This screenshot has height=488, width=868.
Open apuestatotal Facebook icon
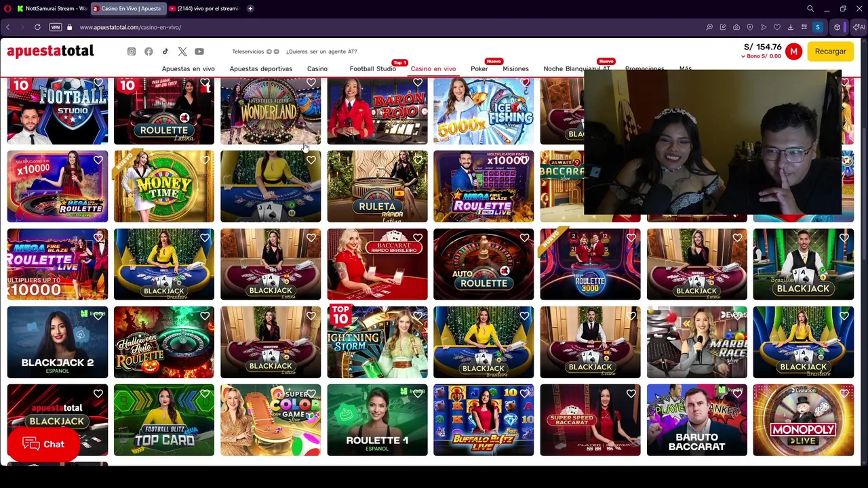pos(149,52)
